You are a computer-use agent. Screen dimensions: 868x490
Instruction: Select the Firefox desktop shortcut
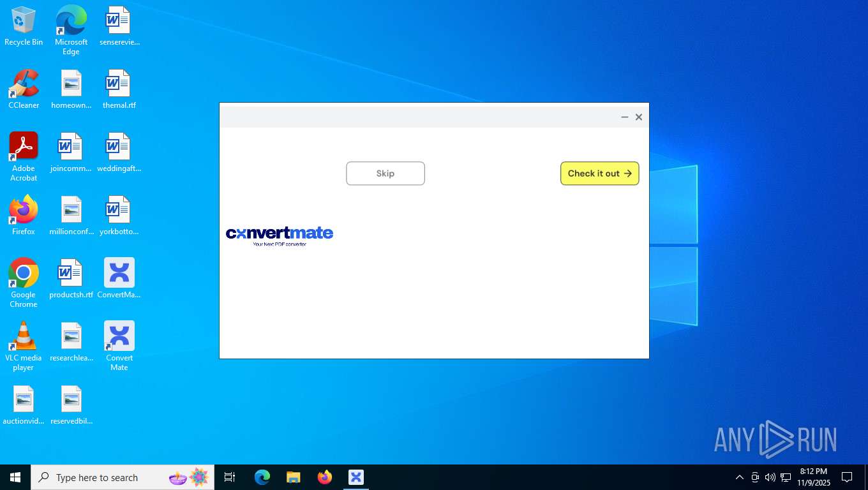coord(24,216)
